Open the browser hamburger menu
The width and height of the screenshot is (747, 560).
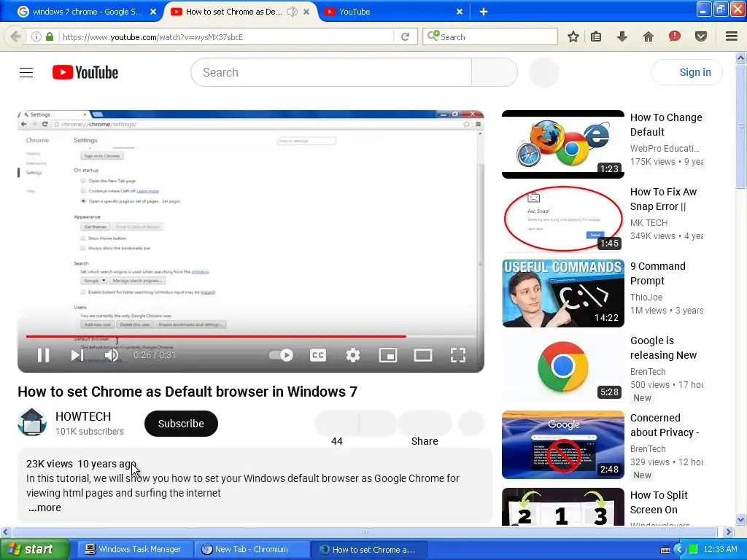click(732, 36)
